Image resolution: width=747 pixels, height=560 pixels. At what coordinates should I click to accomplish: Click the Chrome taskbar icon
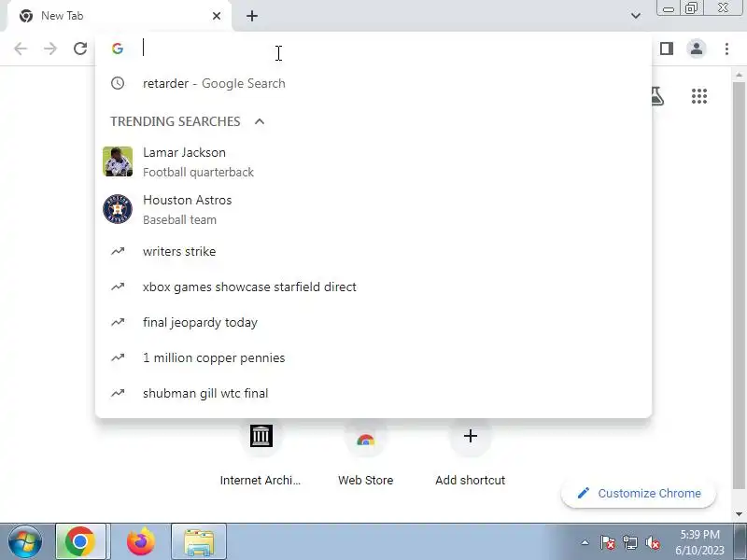pyautogui.click(x=80, y=541)
